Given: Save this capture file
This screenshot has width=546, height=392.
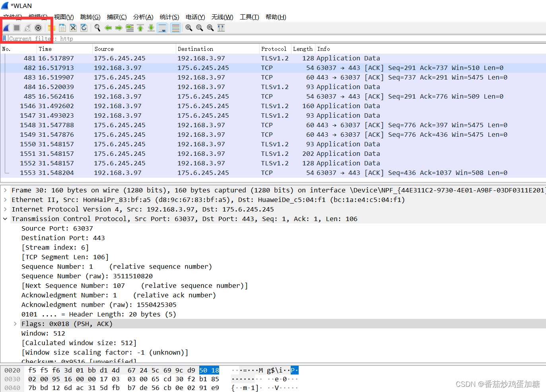Looking at the screenshot, I should (62, 28).
